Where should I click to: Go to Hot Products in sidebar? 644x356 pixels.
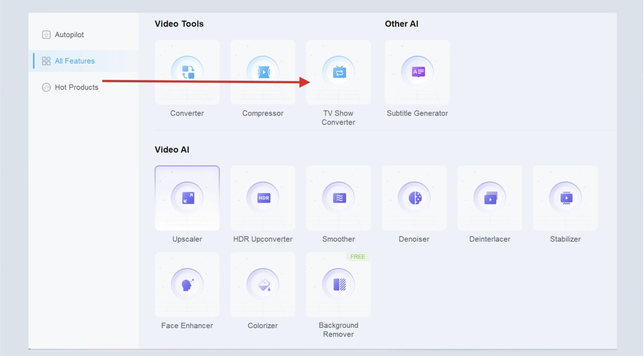click(x=77, y=87)
